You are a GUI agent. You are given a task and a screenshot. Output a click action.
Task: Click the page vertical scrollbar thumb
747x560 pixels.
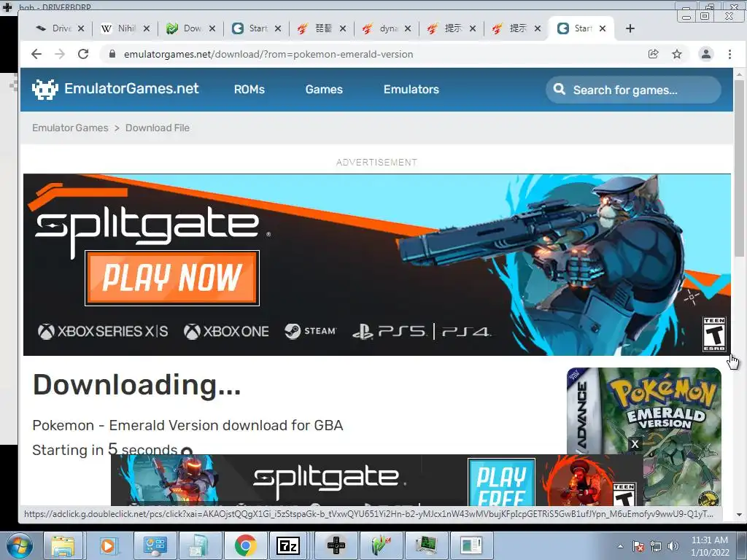pos(740,169)
